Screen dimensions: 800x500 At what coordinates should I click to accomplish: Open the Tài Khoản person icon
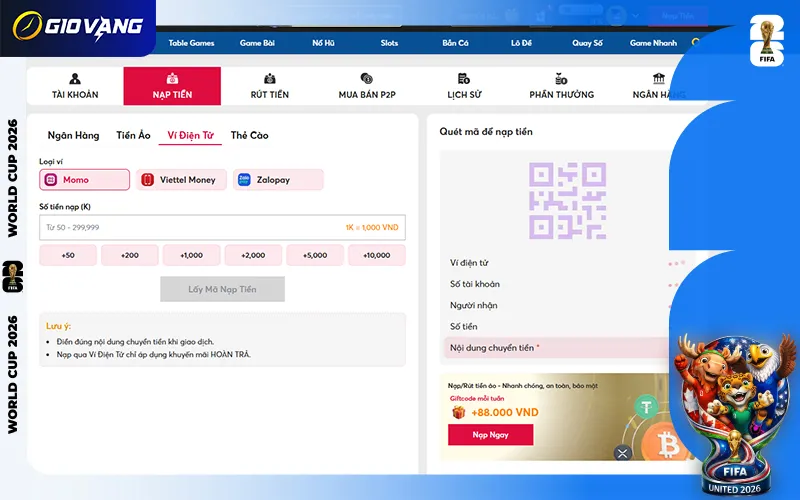click(75, 79)
